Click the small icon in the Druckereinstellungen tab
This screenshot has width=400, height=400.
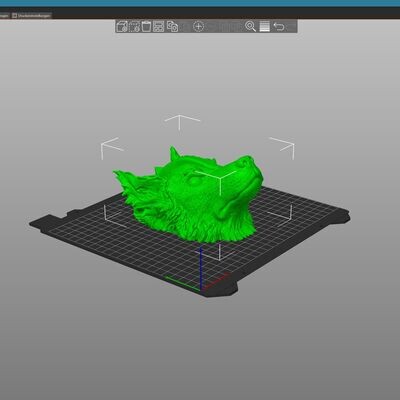[15, 15]
